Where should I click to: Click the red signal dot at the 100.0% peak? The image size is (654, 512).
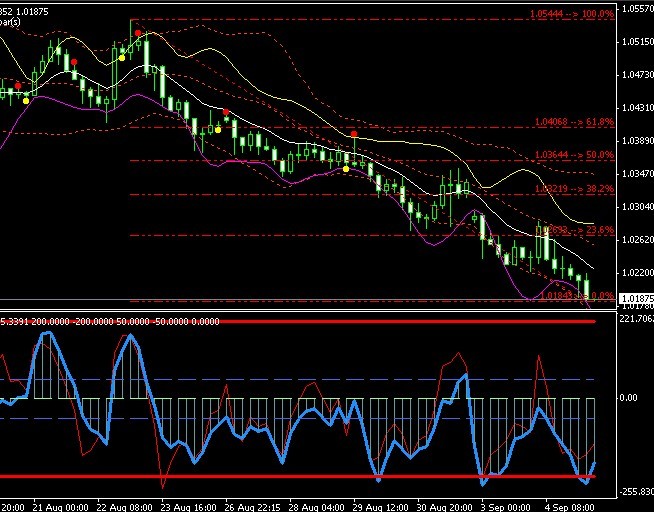point(138,33)
